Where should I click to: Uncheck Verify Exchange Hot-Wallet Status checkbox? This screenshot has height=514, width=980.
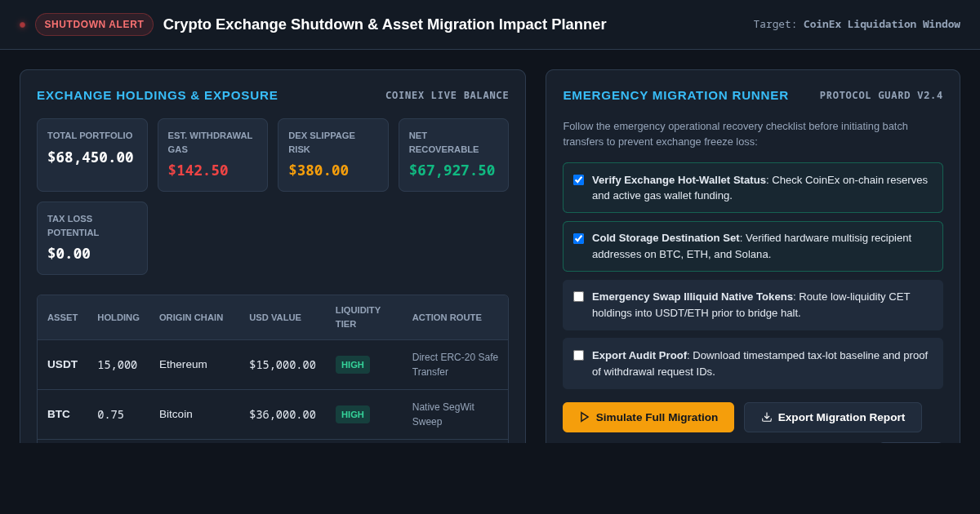point(578,179)
